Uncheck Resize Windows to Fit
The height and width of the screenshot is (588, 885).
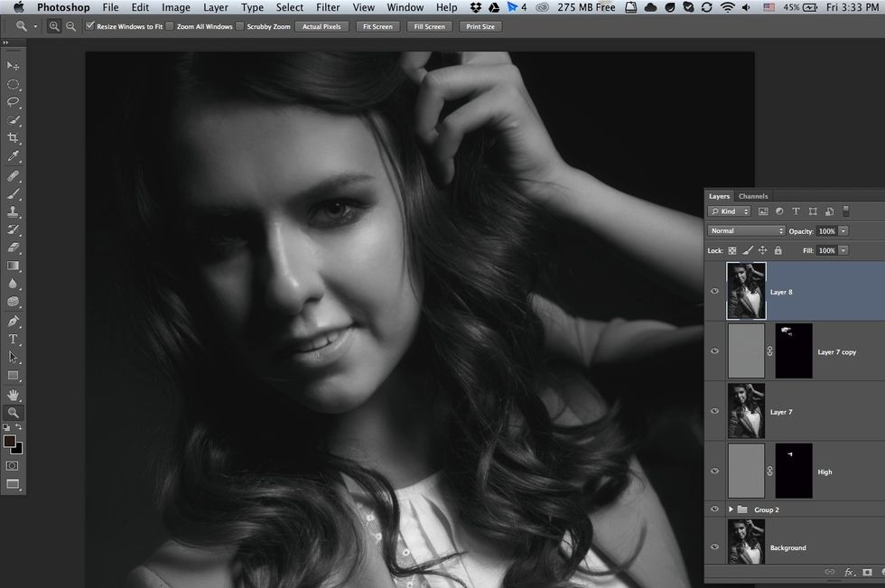coord(90,26)
